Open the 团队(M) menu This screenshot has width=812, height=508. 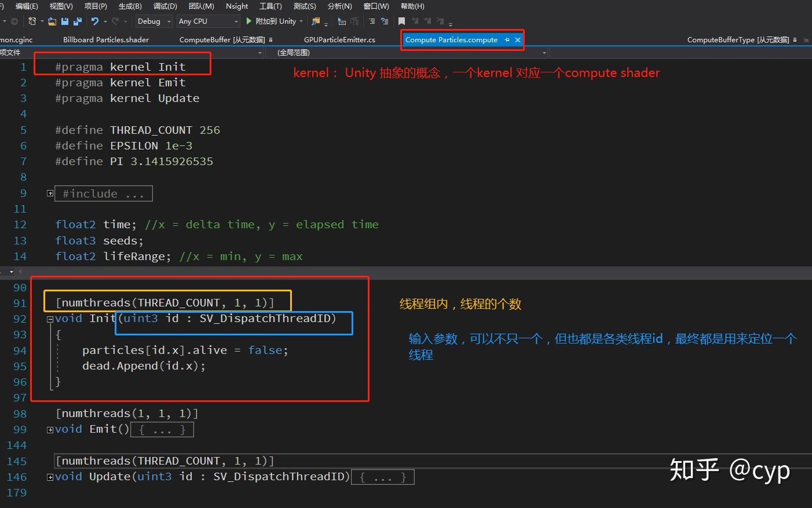(202, 6)
